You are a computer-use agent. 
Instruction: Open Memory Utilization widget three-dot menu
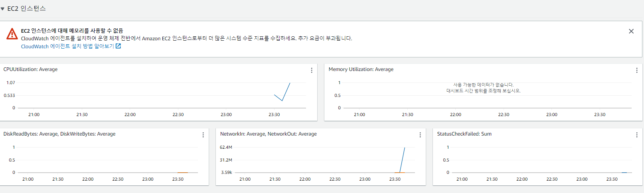[x=636, y=70]
